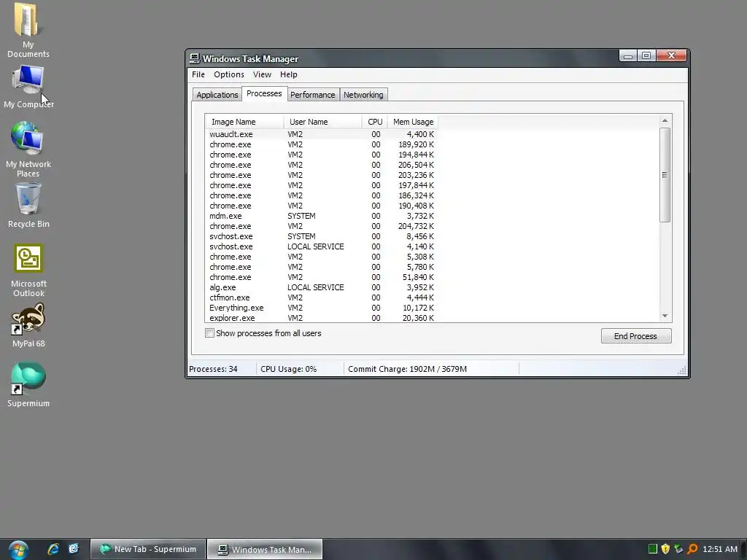Click the End Process button
Image resolution: width=747 pixels, height=560 pixels.
tap(636, 335)
